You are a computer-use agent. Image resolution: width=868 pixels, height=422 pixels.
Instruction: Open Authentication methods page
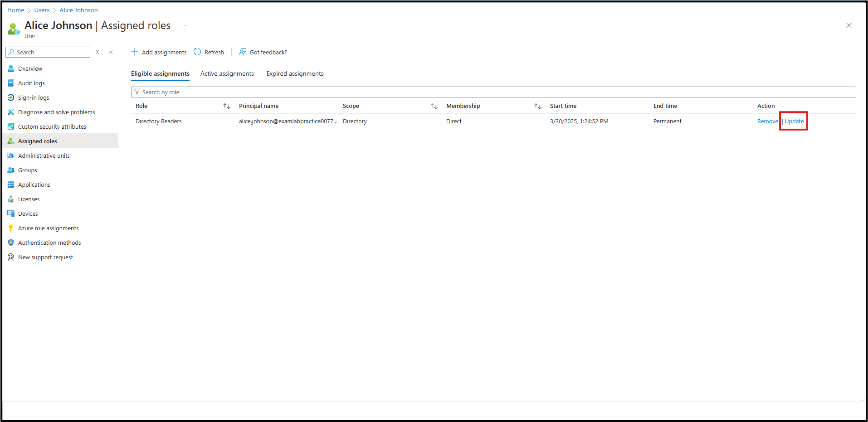pyautogui.click(x=49, y=243)
